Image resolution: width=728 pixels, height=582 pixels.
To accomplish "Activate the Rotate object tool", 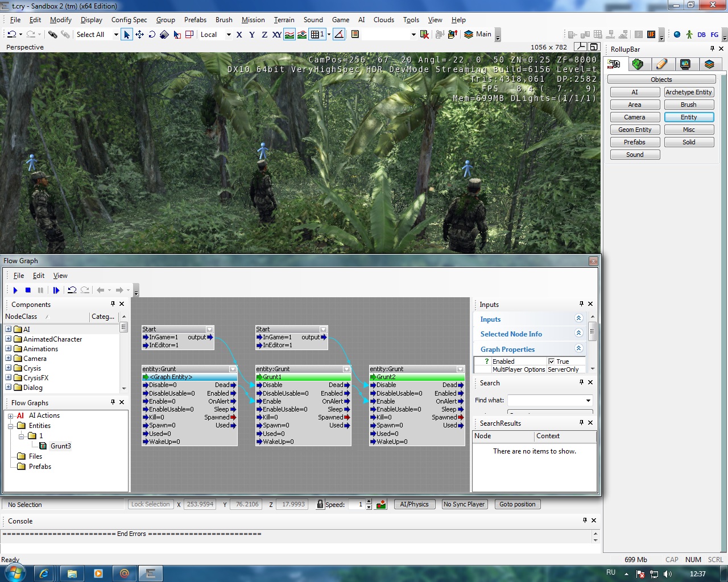I will click(152, 35).
